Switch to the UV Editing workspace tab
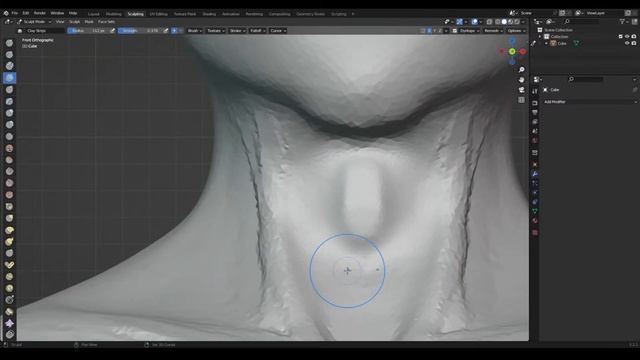The height and width of the screenshot is (360, 640). (158, 14)
